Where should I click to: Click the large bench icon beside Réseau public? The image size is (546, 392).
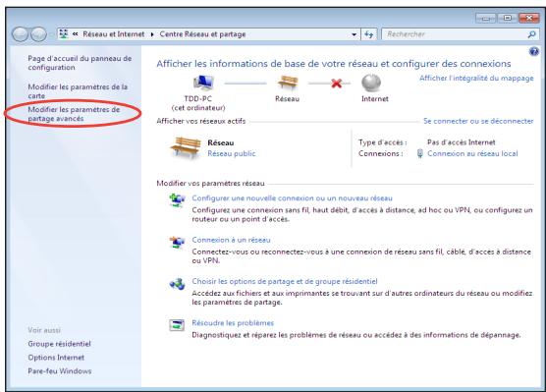coord(186,147)
